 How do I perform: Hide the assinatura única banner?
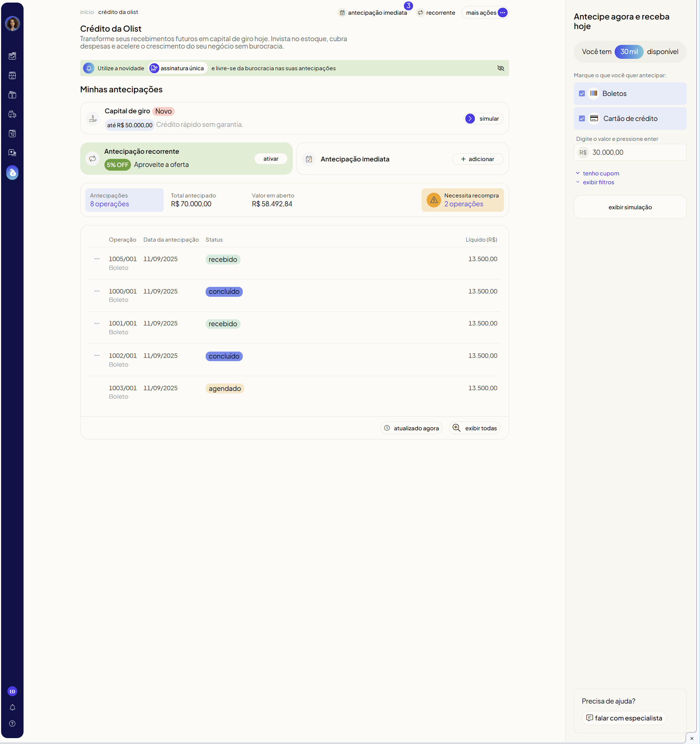[x=501, y=68]
